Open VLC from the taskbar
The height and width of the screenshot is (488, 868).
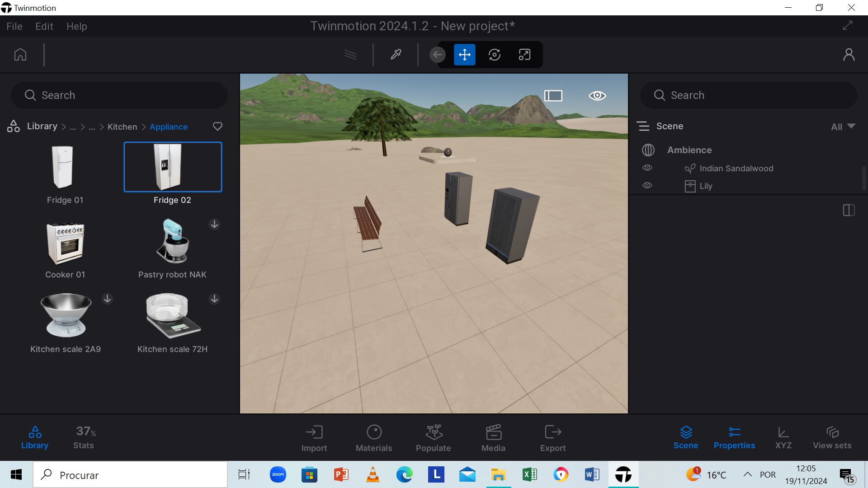pyautogui.click(x=373, y=474)
